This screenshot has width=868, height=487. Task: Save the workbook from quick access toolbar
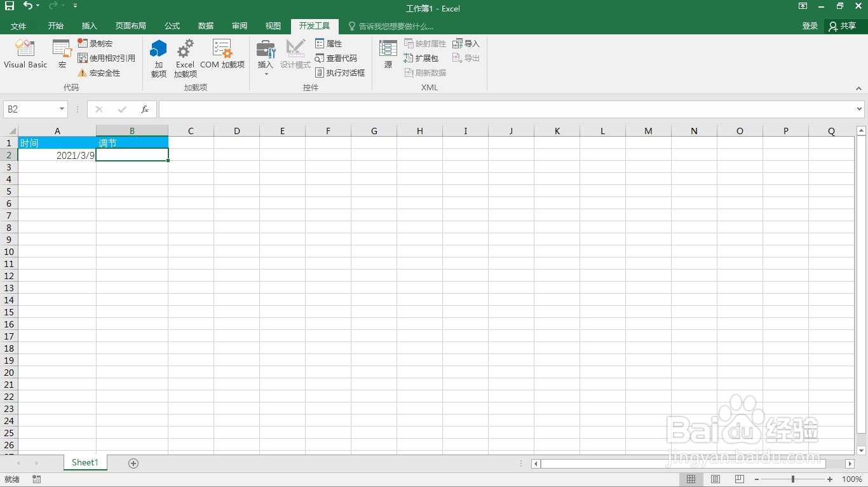(9, 6)
